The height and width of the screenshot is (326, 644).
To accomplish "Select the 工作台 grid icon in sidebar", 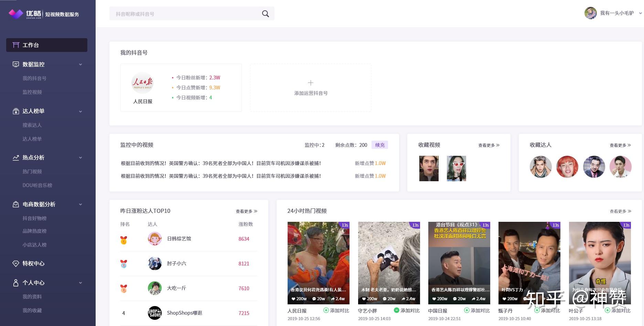I will pos(16,45).
